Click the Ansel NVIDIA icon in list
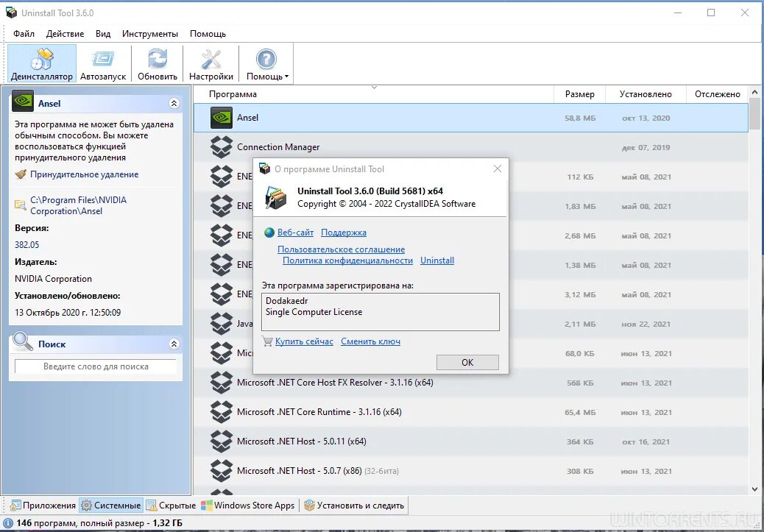764x532 pixels. tap(222, 118)
